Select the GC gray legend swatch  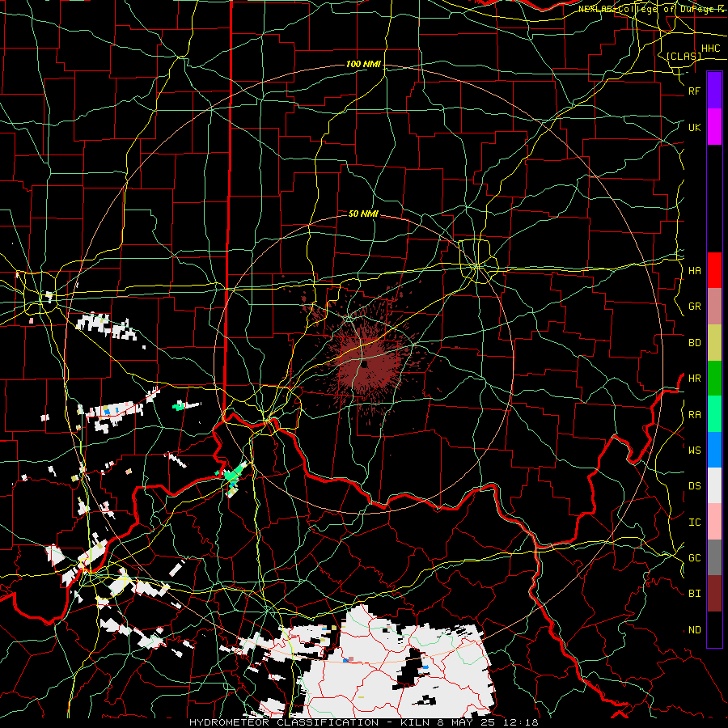[x=714, y=557]
